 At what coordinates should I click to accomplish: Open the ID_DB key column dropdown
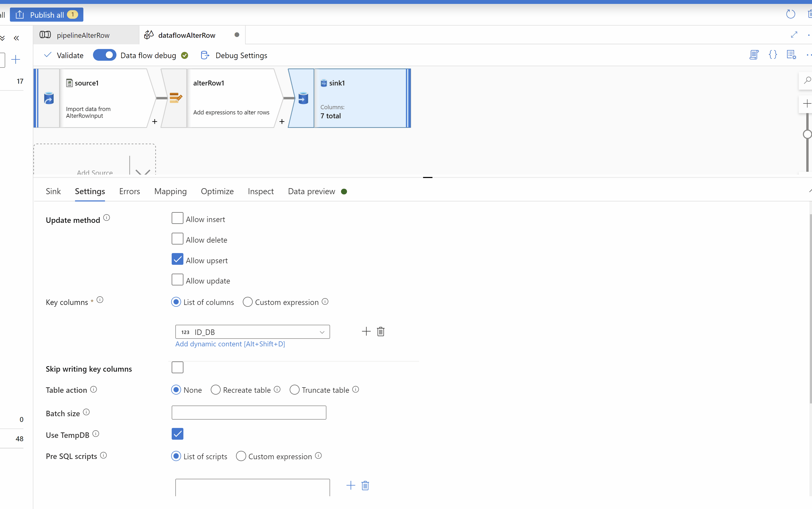click(322, 332)
